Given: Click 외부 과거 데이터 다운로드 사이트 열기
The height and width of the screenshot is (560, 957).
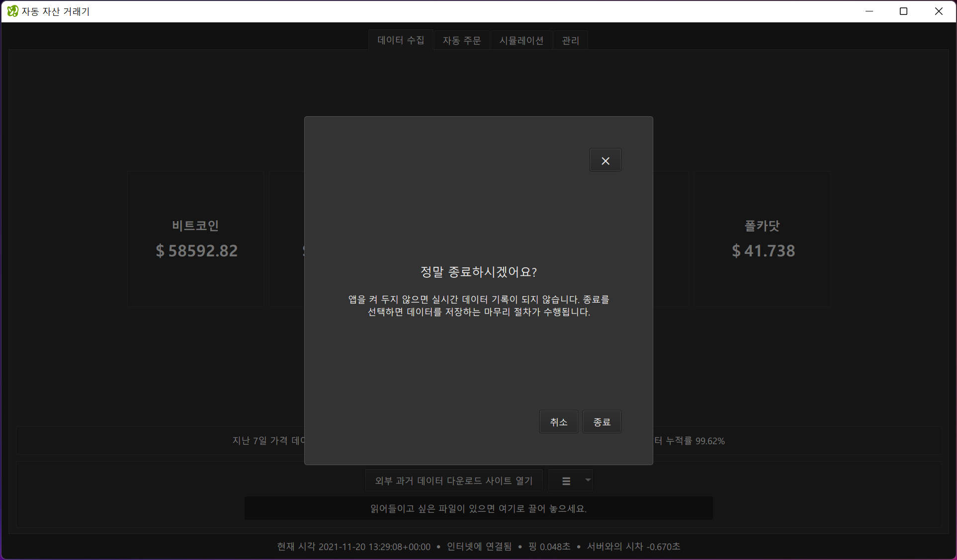Looking at the screenshot, I should (x=453, y=480).
